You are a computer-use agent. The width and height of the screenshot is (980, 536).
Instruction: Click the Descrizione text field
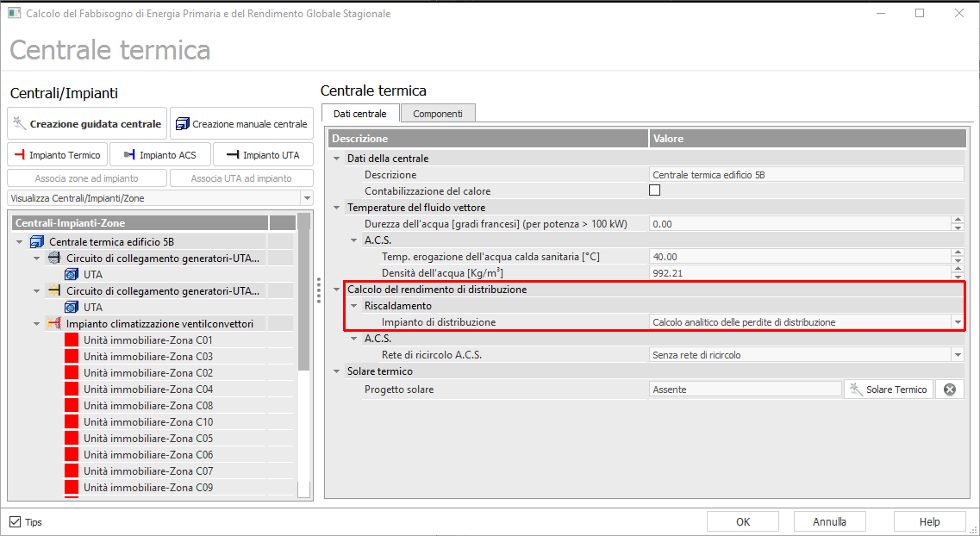tap(806, 175)
